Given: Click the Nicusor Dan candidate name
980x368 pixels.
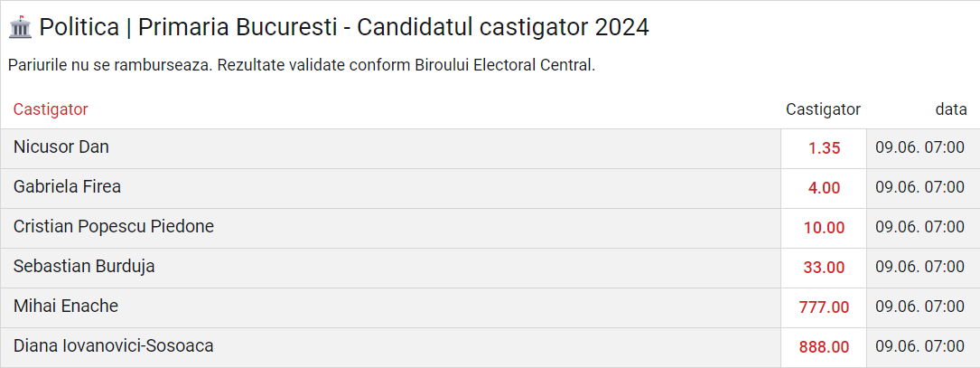Looking at the screenshot, I should pos(61,147).
